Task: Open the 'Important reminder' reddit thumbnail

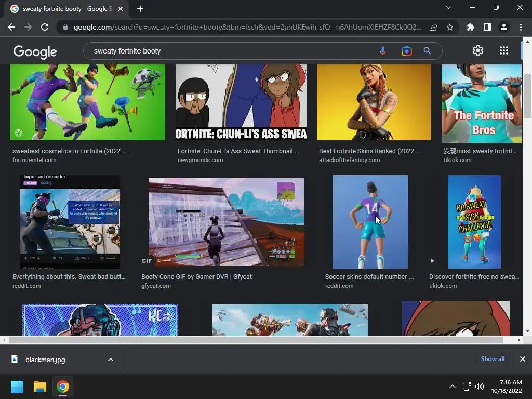Action: [x=70, y=222]
